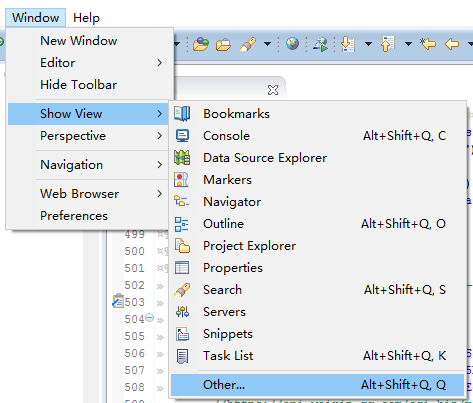Click line number 500 in the editor
Viewport: 473px width, 403px height.
[135, 251]
